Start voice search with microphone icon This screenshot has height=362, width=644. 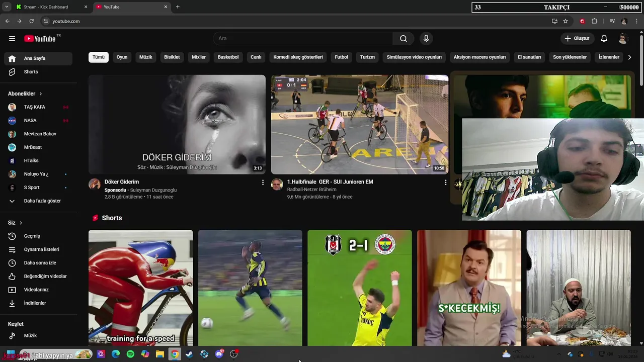(426, 39)
